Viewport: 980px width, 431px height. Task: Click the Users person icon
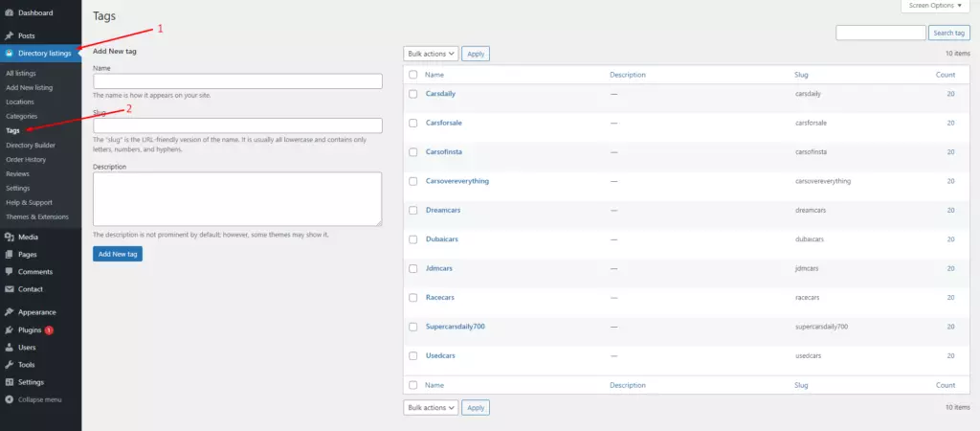coord(10,347)
